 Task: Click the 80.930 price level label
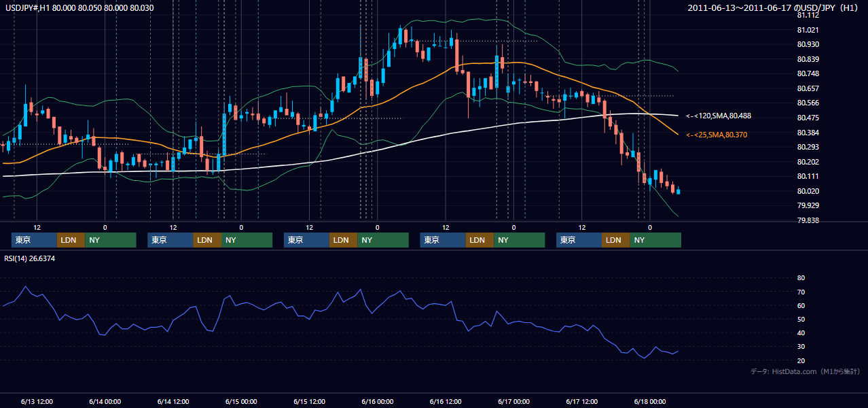click(807, 44)
